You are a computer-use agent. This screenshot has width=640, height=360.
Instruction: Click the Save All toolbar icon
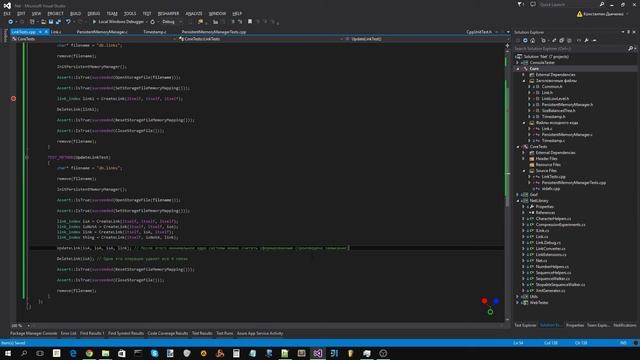(x=58, y=22)
